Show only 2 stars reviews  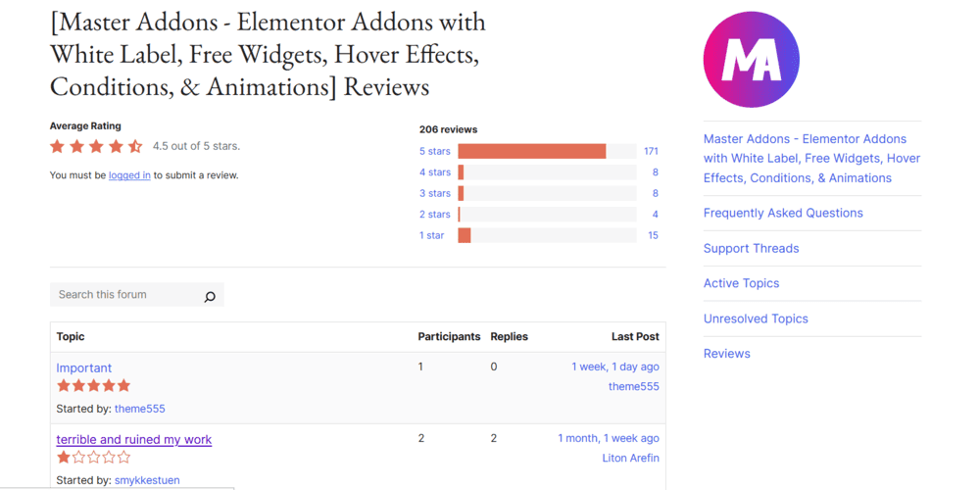[435, 215]
